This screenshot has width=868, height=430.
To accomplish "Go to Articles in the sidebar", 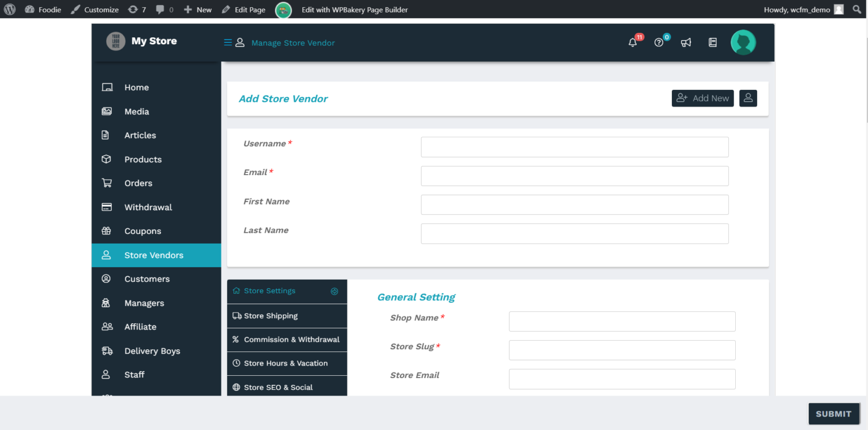I will point(157,136).
